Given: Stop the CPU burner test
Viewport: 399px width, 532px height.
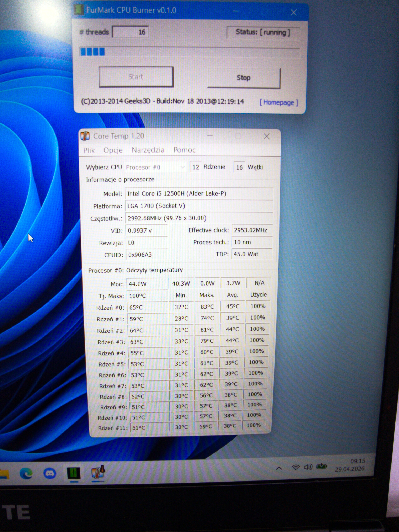Looking at the screenshot, I should [244, 78].
